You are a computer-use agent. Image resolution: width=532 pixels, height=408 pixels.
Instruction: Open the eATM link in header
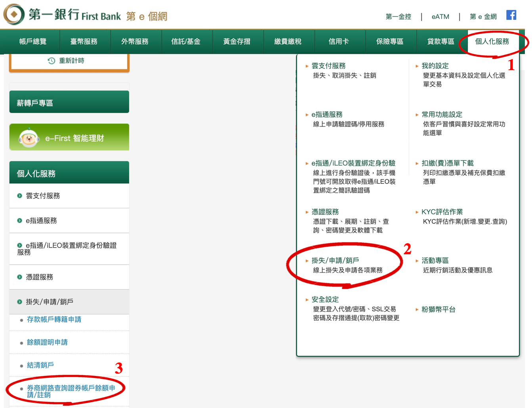(440, 17)
